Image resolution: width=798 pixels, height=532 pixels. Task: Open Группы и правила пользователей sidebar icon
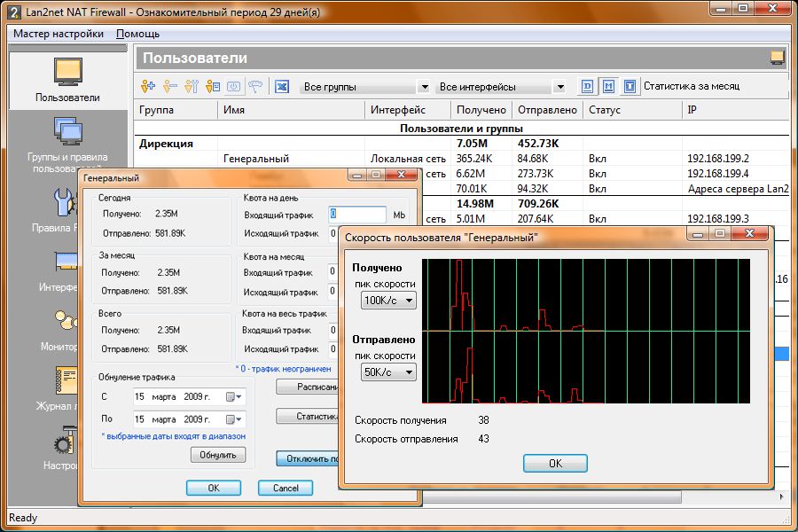pos(67,133)
